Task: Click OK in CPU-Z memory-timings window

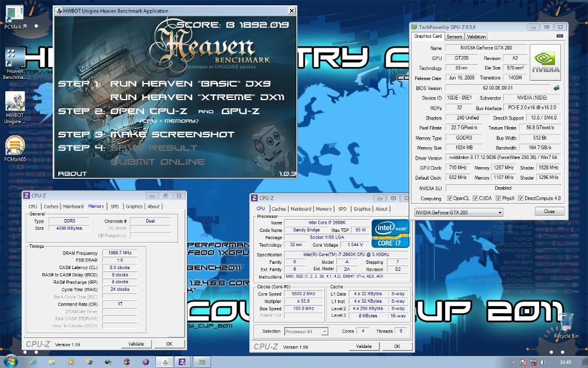Action: tap(169, 344)
